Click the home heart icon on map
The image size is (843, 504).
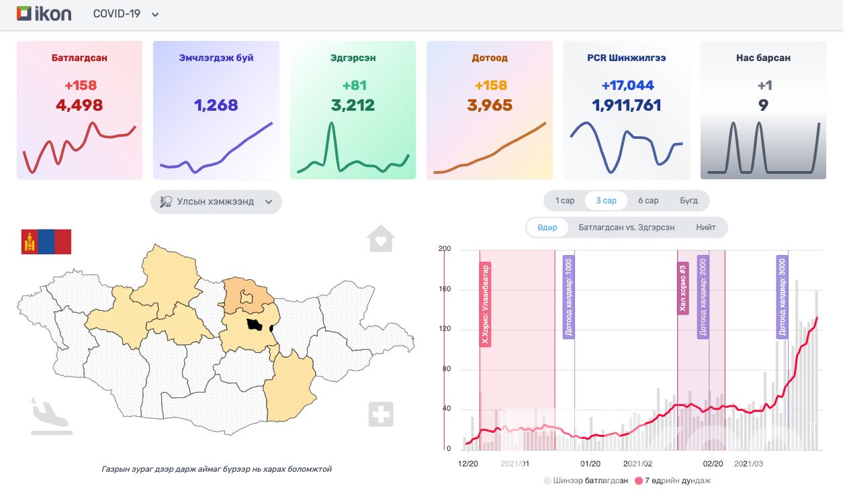pyautogui.click(x=380, y=239)
